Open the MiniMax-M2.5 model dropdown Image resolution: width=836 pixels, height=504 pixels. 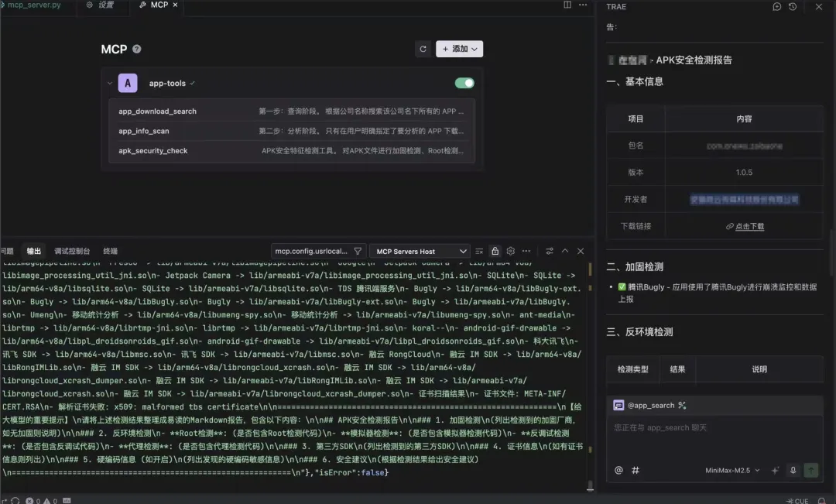732,471
